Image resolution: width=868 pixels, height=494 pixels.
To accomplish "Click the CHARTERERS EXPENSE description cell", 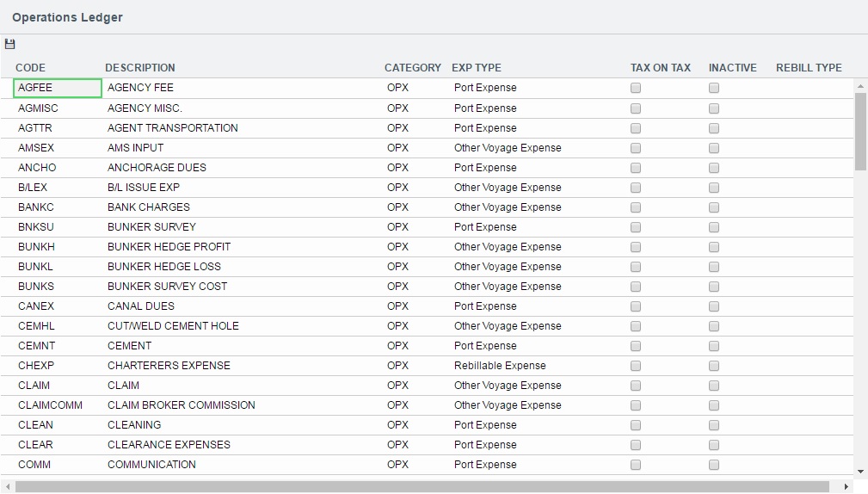I will coord(169,366).
